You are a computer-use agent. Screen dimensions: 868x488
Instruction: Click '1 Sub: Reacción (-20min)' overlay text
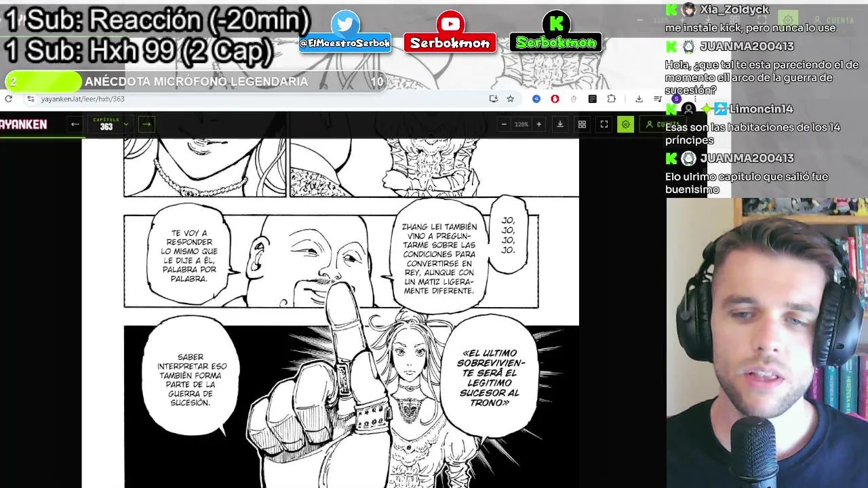tap(157, 20)
